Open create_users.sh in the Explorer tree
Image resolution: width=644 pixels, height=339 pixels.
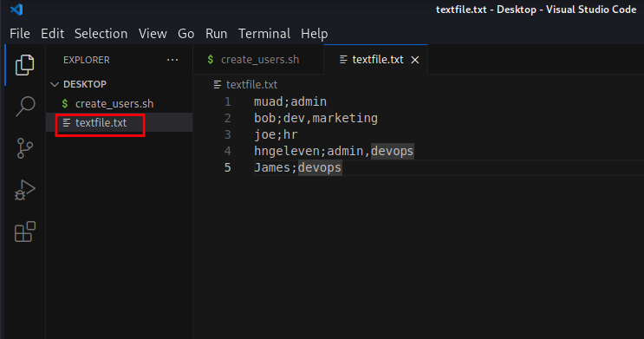coord(119,103)
